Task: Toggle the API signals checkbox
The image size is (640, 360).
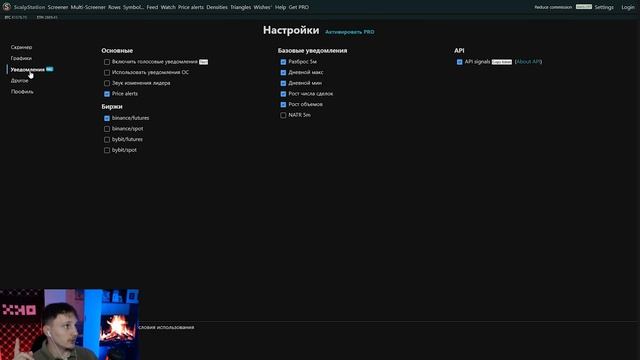Action: [x=460, y=62]
